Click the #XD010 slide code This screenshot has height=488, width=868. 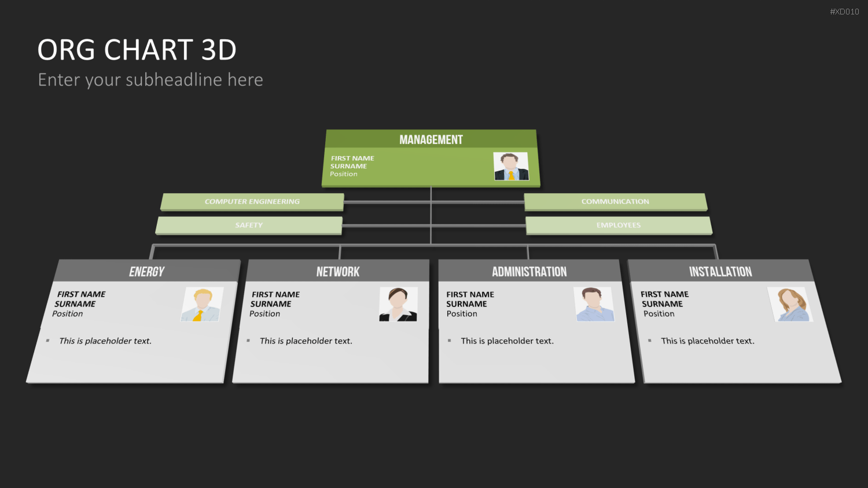pyautogui.click(x=844, y=12)
